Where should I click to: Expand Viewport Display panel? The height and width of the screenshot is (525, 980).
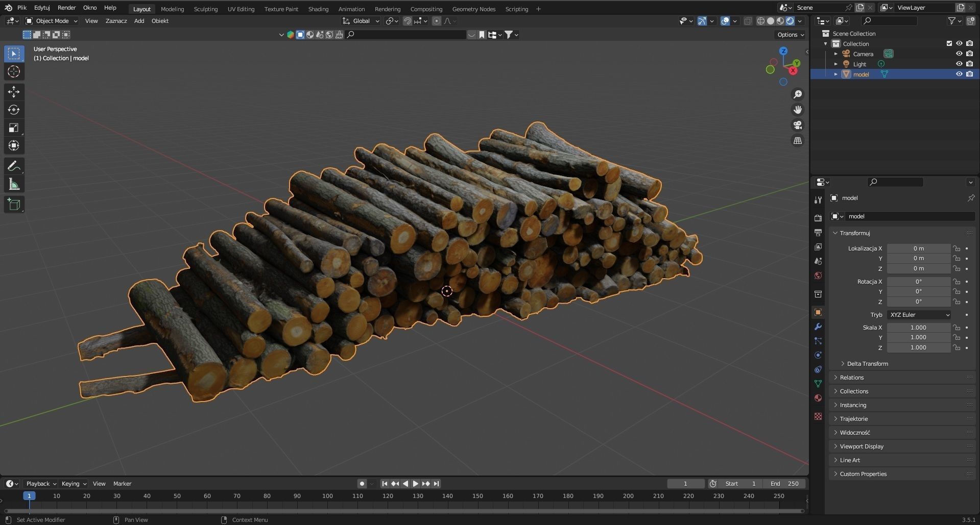pyautogui.click(x=861, y=446)
